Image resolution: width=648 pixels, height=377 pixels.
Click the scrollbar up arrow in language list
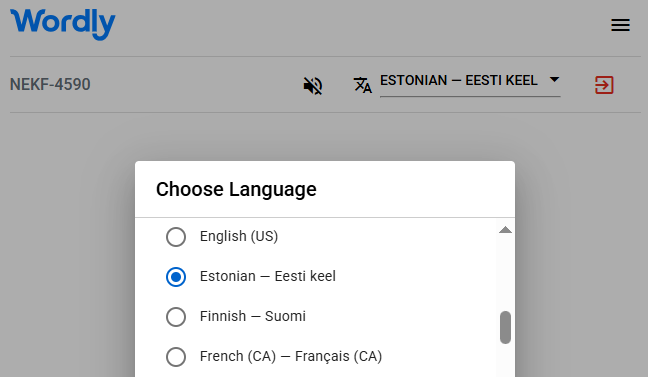(505, 230)
